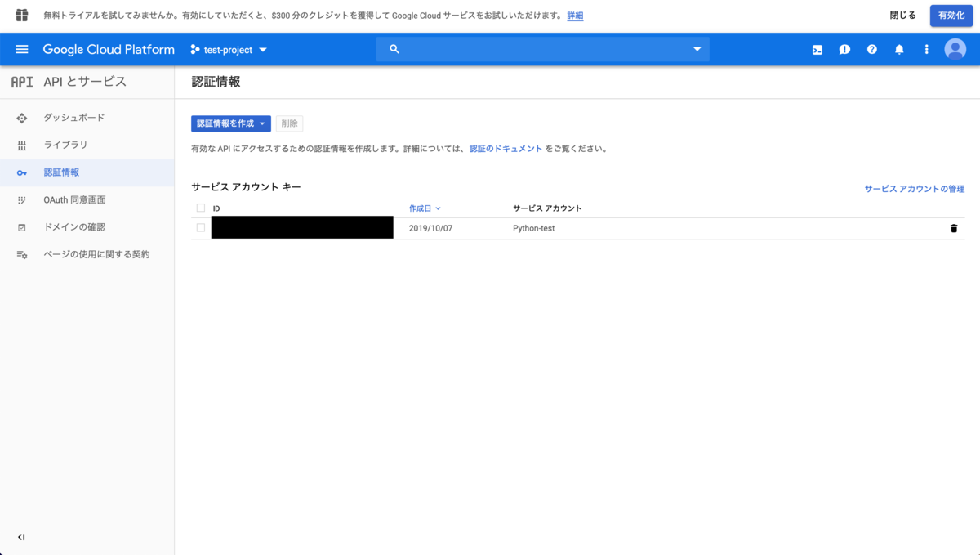Switch to the OAuth 同意画面 section
Viewport: 980px width, 555px height.
77,199
